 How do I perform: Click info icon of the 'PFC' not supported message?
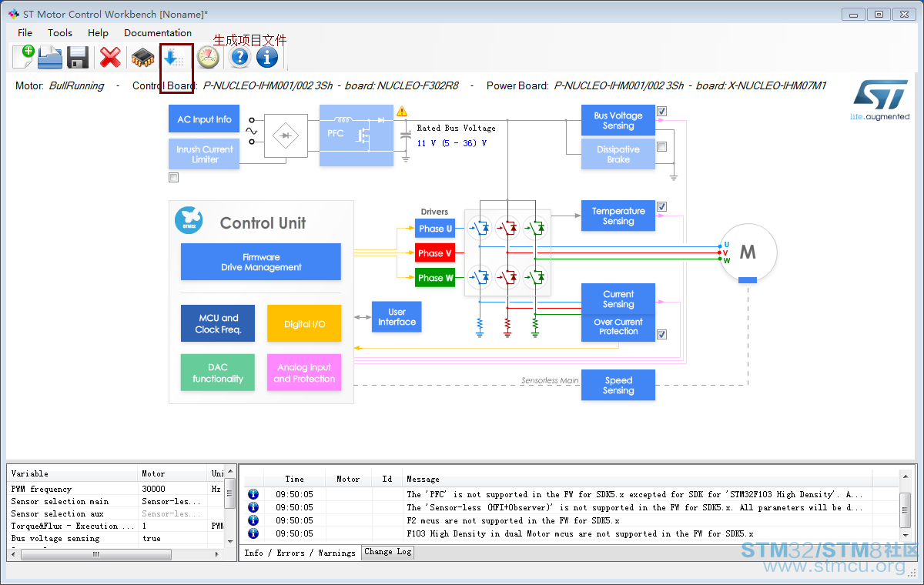pyautogui.click(x=253, y=494)
